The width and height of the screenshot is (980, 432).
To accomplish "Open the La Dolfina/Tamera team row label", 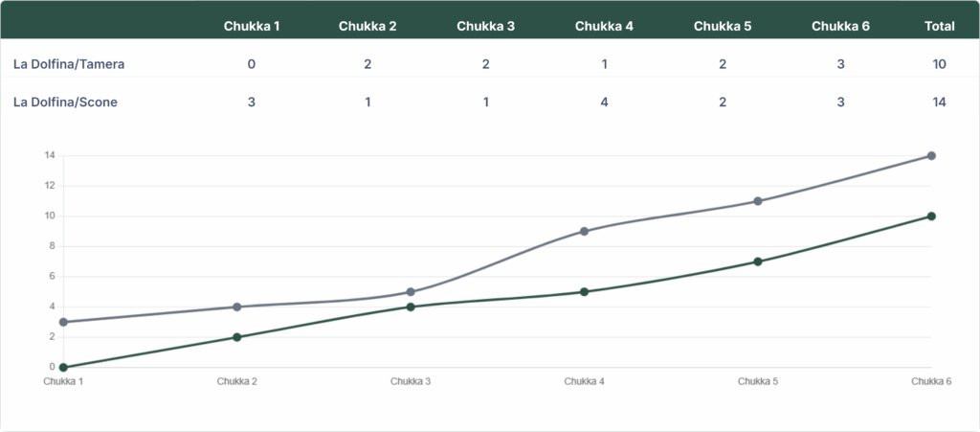I will pyautogui.click(x=69, y=64).
